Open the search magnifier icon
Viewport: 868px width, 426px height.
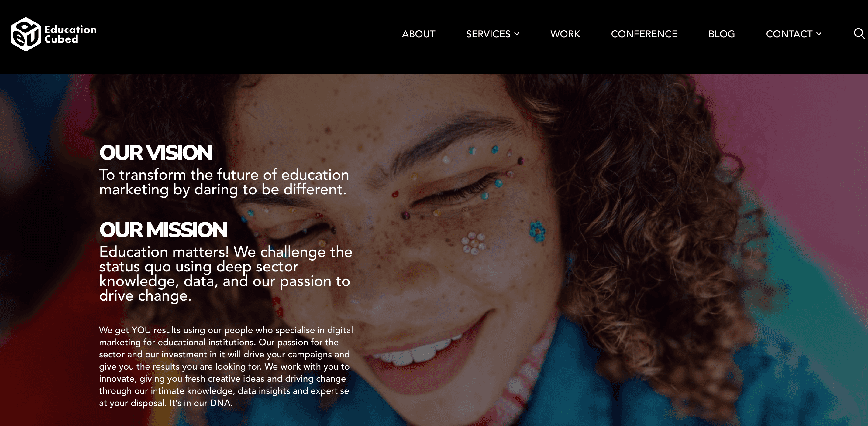click(859, 34)
